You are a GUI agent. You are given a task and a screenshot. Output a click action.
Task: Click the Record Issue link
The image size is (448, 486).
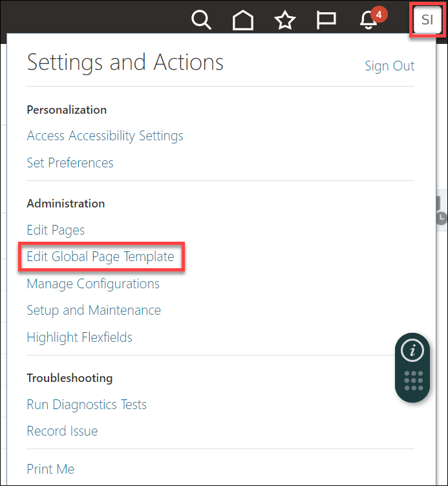(62, 431)
